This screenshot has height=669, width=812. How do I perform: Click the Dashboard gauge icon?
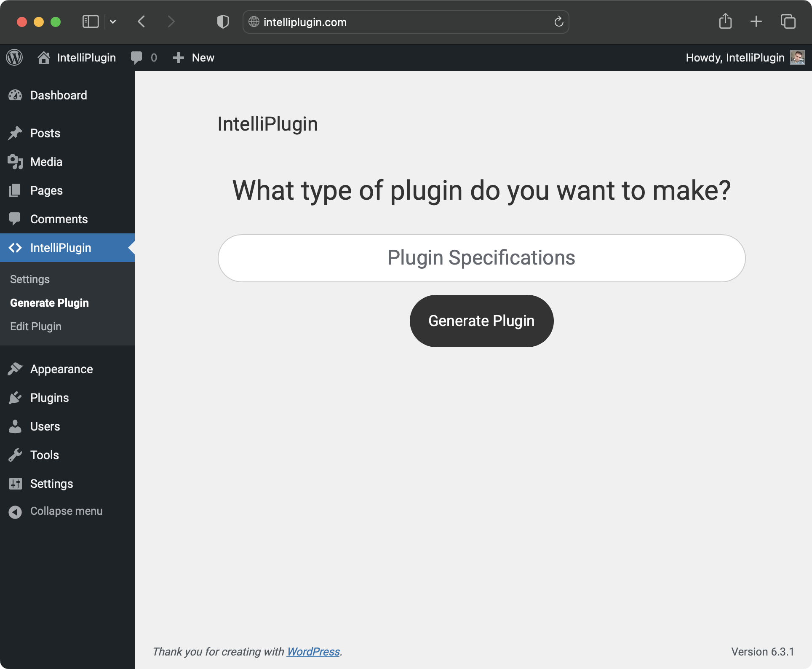coord(15,95)
